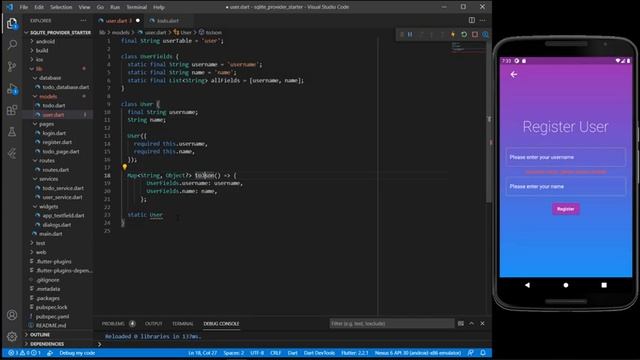This screenshot has width=640, height=360.
Task: Expand the android folder
Action: coord(45,41)
